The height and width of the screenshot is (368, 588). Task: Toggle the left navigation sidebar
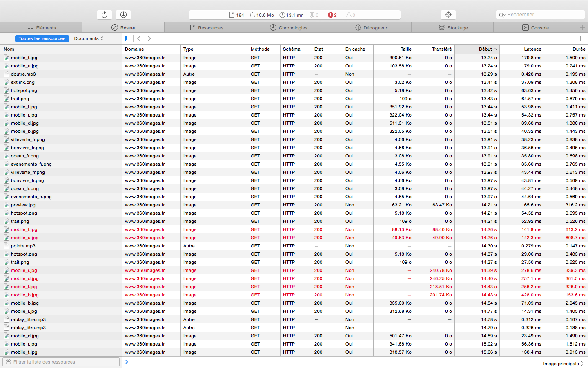tap(128, 38)
